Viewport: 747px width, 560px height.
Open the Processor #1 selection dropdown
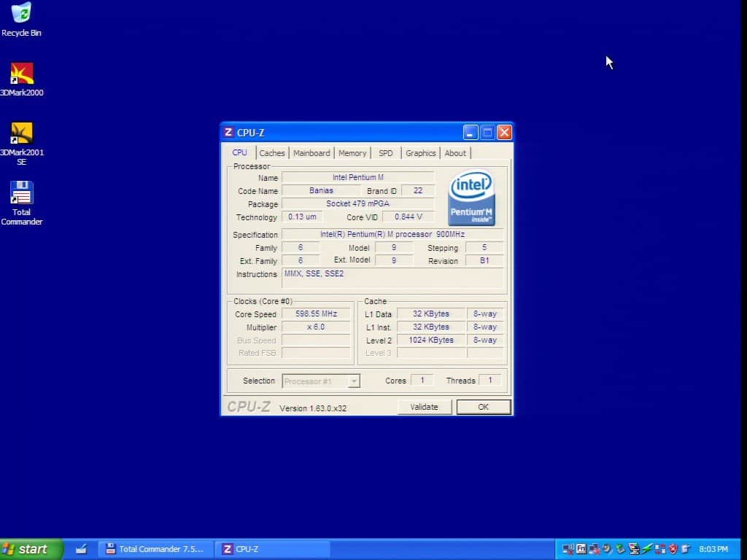coord(321,381)
